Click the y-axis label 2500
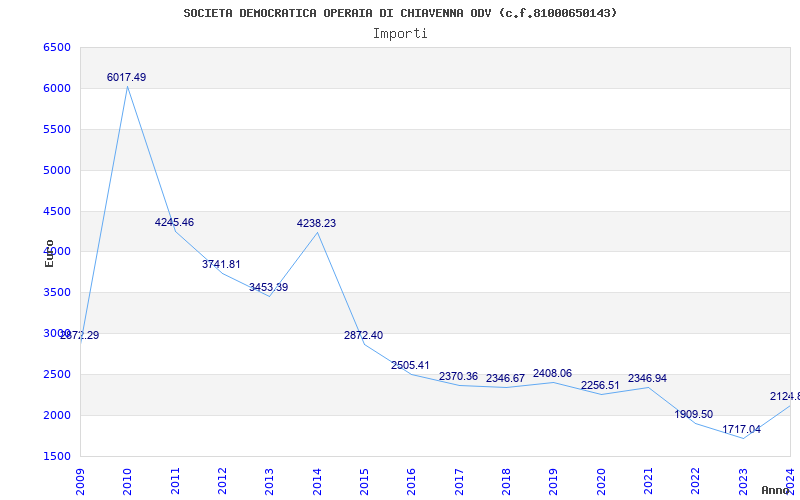 point(57,374)
